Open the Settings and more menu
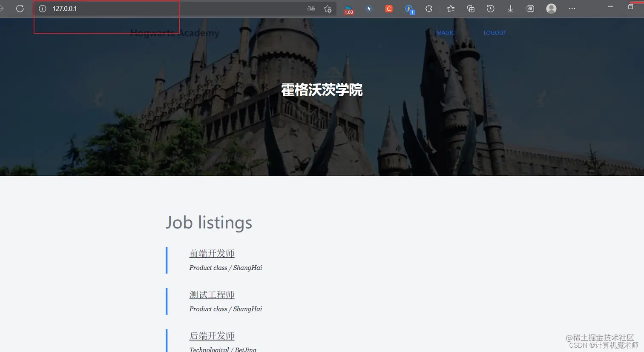Viewport: 644px width, 352px height. 572,9
